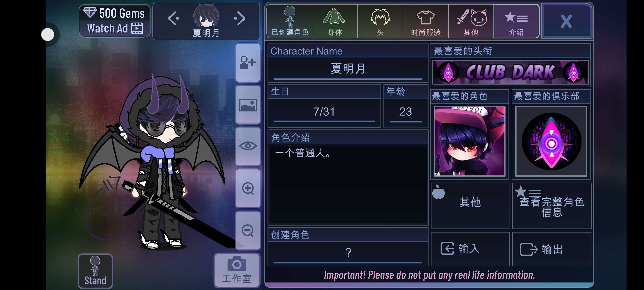This screenshot has height=290, width=644.
Task: Click the add character icon
Action: point(248,63)
